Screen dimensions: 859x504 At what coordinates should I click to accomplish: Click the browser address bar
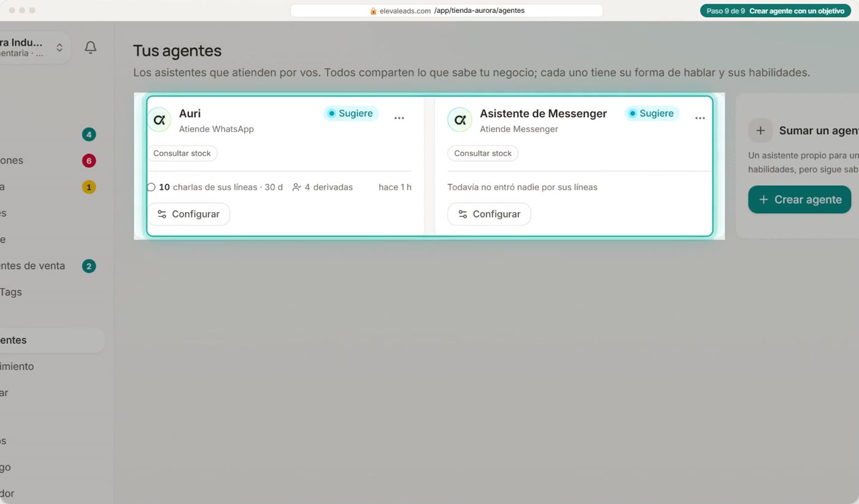447,10
